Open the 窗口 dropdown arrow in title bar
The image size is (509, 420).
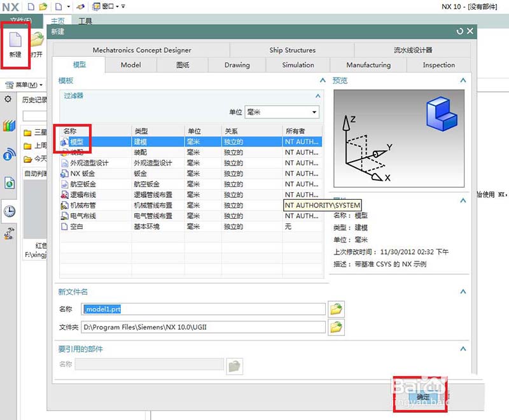click(117, 6)
